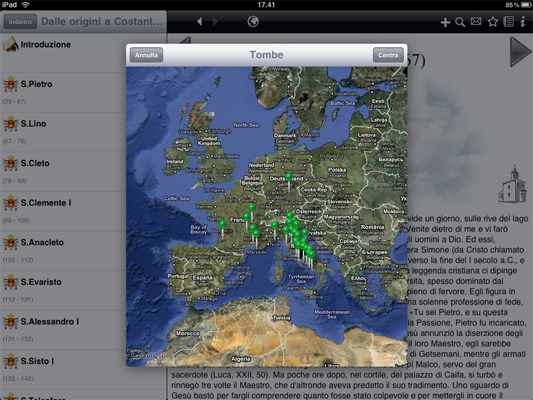This screenshot has width=533, height=400.
Task: Tap the plus add icon
Action: tap(445, 22)
